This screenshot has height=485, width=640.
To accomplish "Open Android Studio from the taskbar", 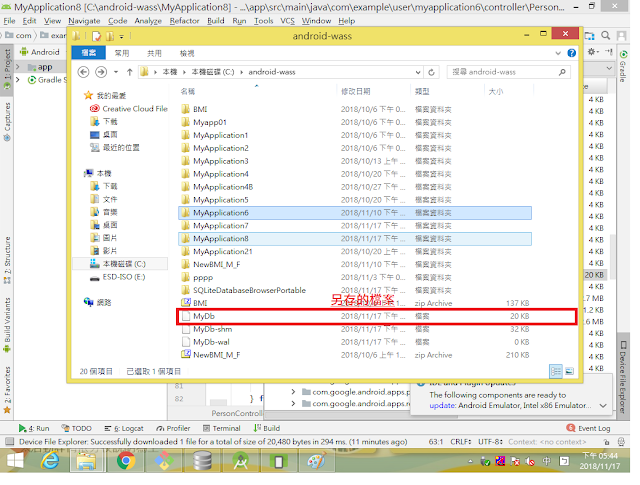I will (240, 461).
